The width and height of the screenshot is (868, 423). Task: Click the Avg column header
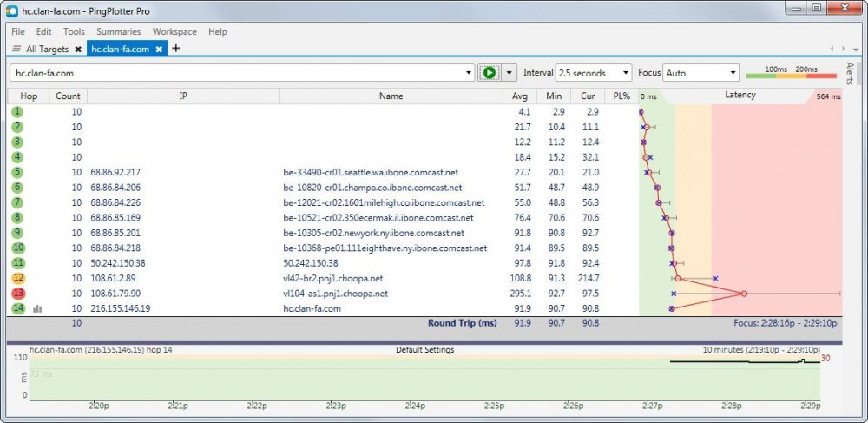[x=520, y=96]
